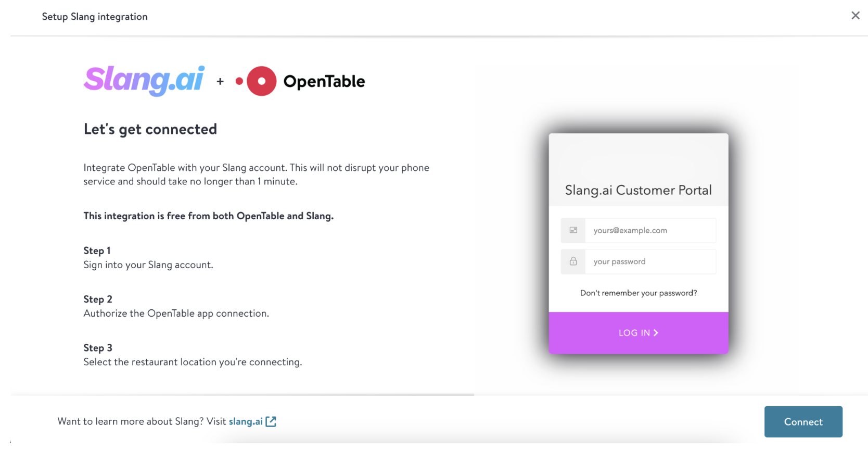Click the Slang.ai logo
This screenshot has height=451, width=868.
[x=144, y=80]
